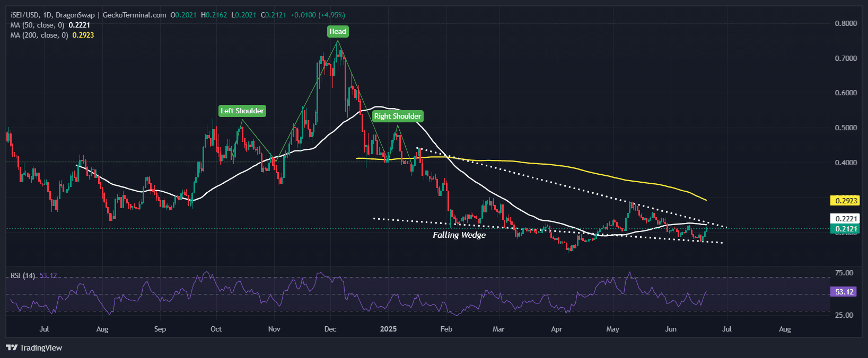The height and width of the screenshot is (358, 868).
Task: Click the 0.7000 price axis label
Action: tap(846, 58)
